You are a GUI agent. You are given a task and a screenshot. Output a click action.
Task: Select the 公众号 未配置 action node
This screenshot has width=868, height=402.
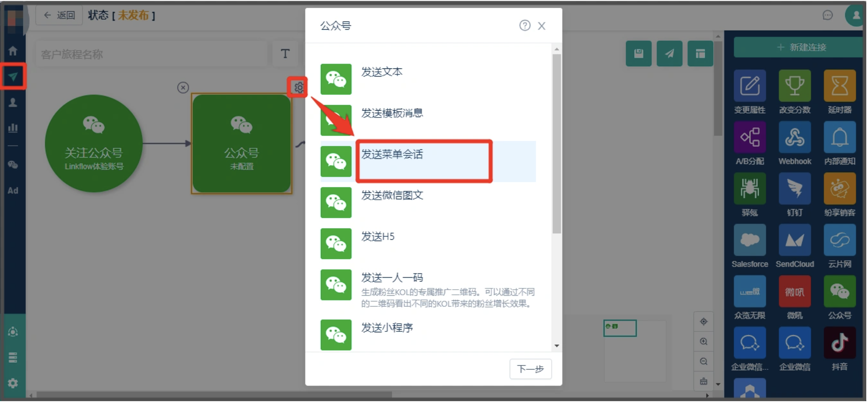[x=242, y=143]
